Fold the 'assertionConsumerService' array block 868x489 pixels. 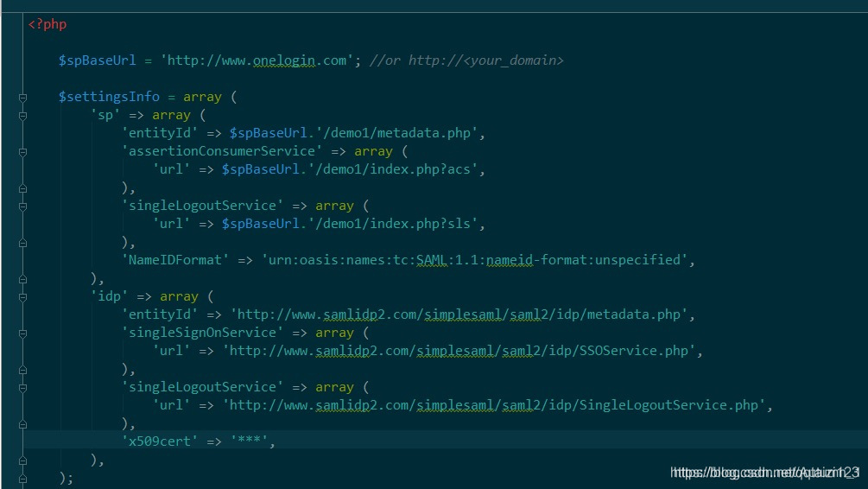[22, 152]
